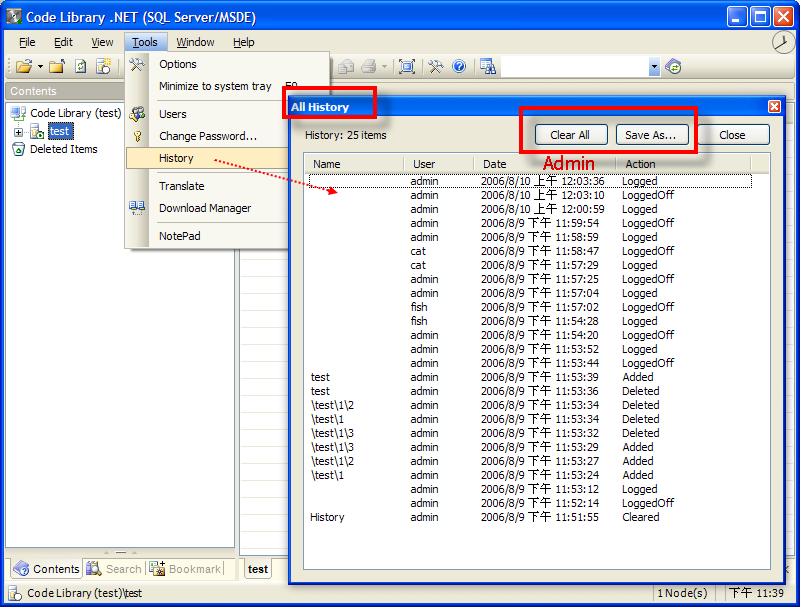Screen dimensions: 800x607
Task: Click the open database folder icon in toolbar
Action: [x=23, y=66]
